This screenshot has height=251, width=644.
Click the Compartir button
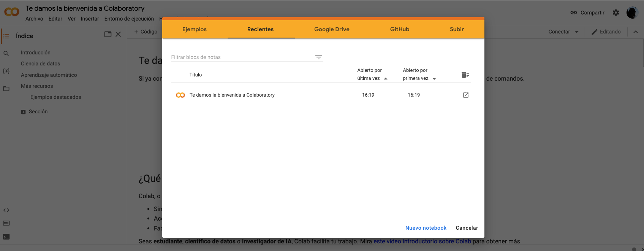click(587, 13)
